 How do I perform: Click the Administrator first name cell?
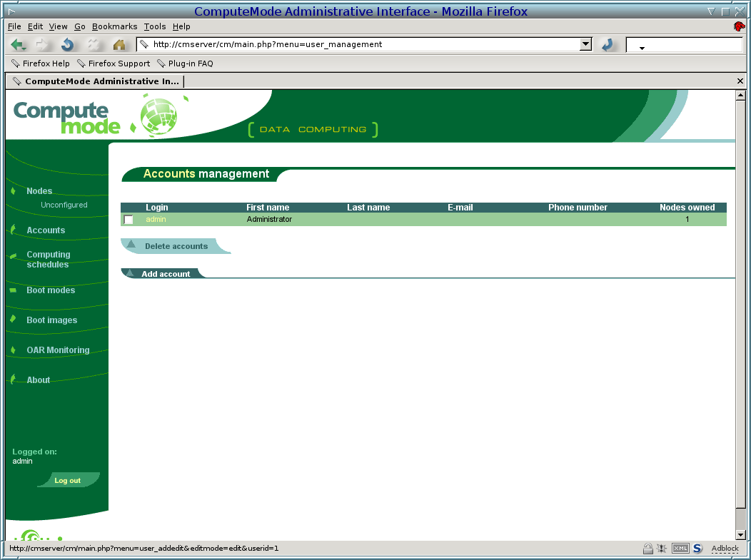click(x=269, y=219)
